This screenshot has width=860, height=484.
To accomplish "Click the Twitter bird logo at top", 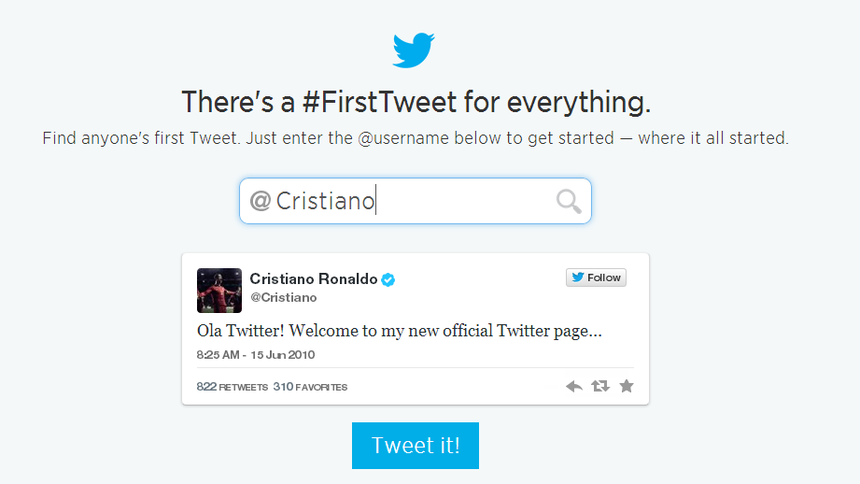I will tap(414, 50).
